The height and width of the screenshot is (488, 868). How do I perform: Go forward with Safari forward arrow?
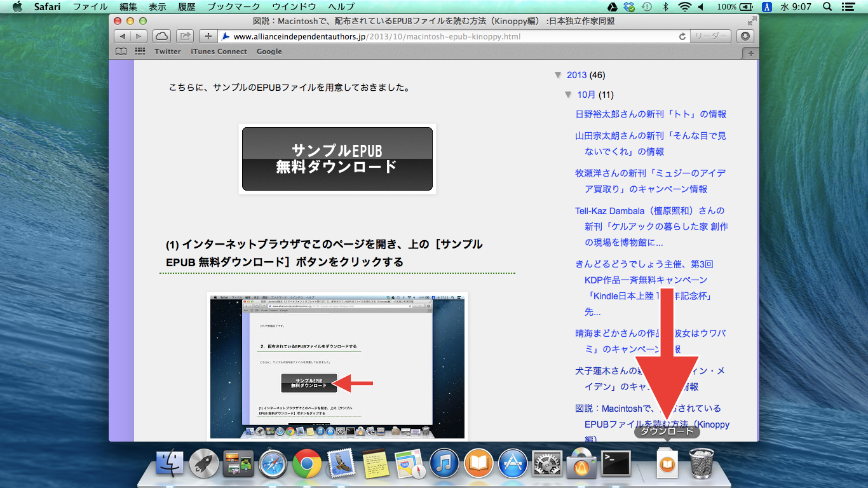point(139,36)
